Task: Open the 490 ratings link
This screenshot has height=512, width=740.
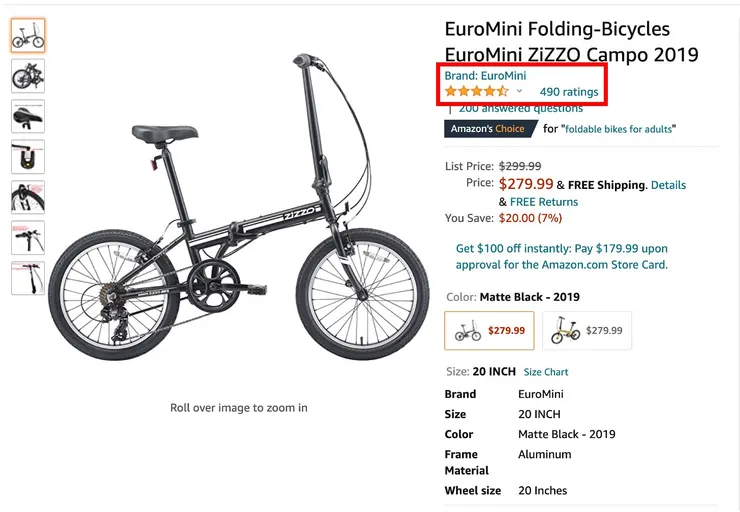Action: point(568,92)
